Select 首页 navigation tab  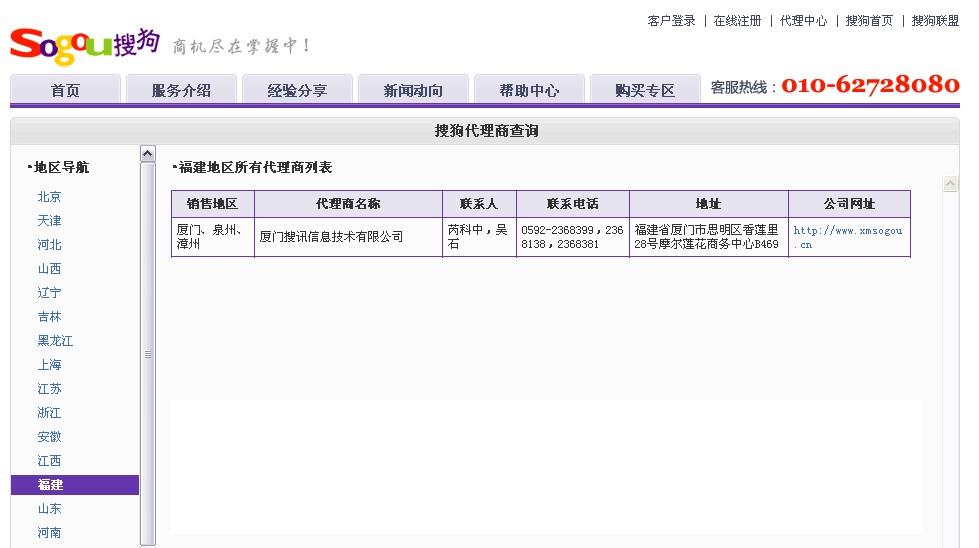[66, 90]
